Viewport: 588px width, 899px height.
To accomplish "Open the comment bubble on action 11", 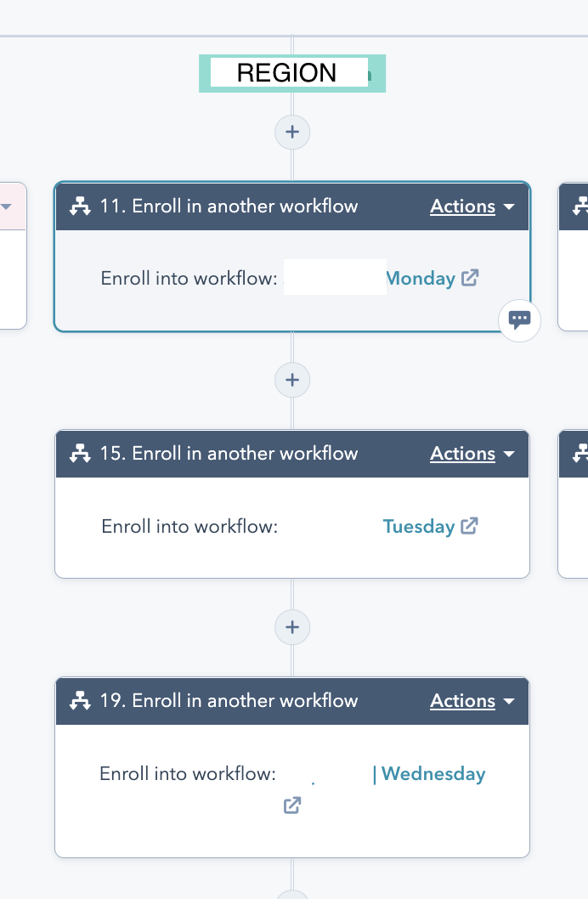I will 519,320.
